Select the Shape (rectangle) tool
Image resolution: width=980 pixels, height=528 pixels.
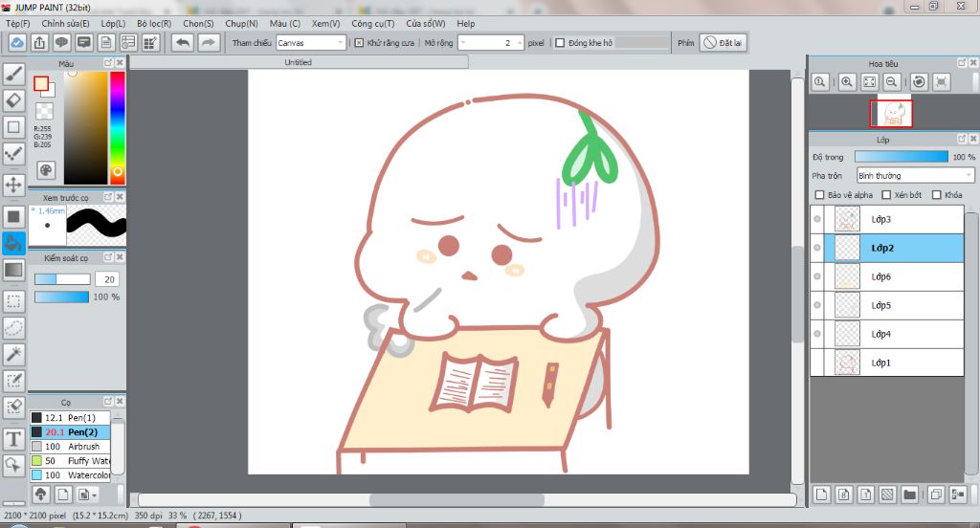[x=13, y=127]
